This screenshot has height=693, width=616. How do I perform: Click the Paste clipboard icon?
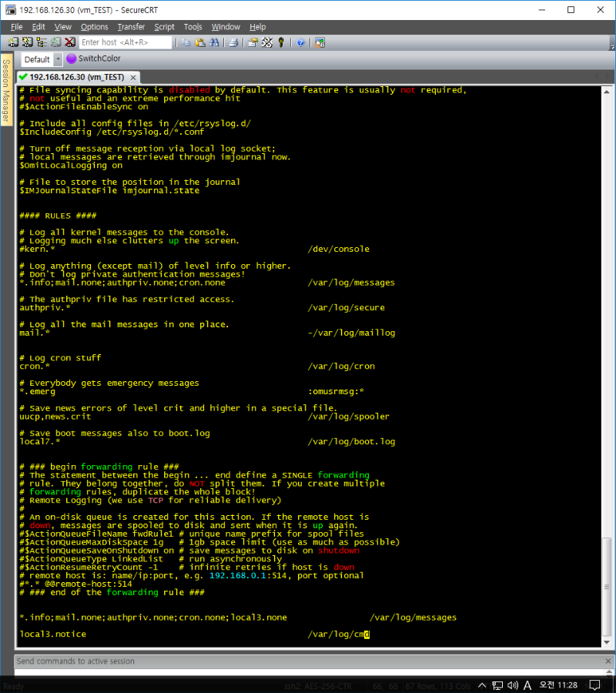(200, 42)
